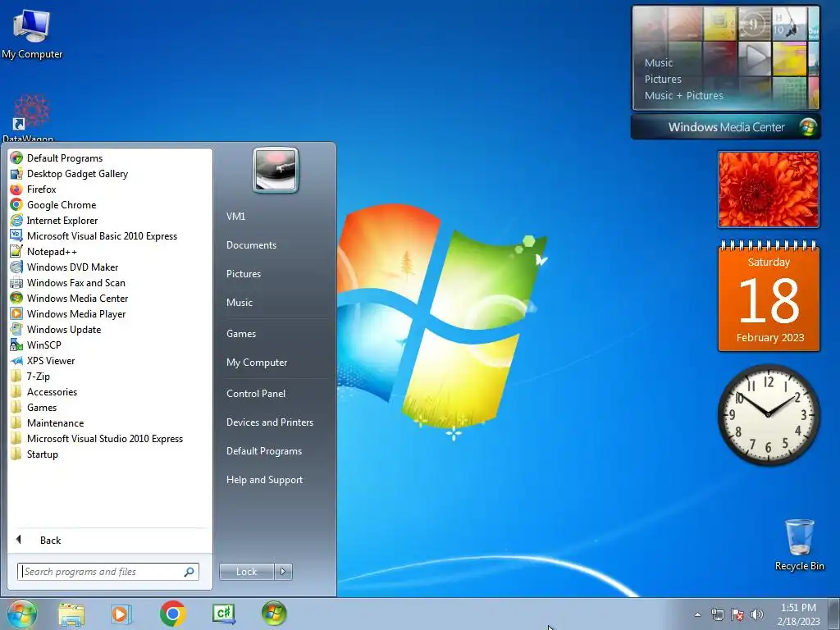
Task: Select the DataWagon desktop shortcut
Action: pos(29,118)
